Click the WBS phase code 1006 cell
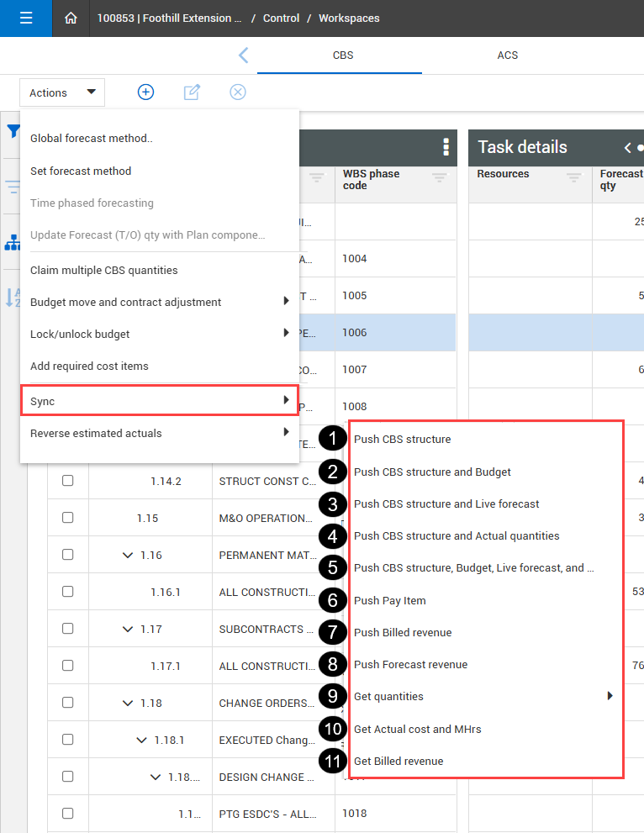 coord(395,333)
